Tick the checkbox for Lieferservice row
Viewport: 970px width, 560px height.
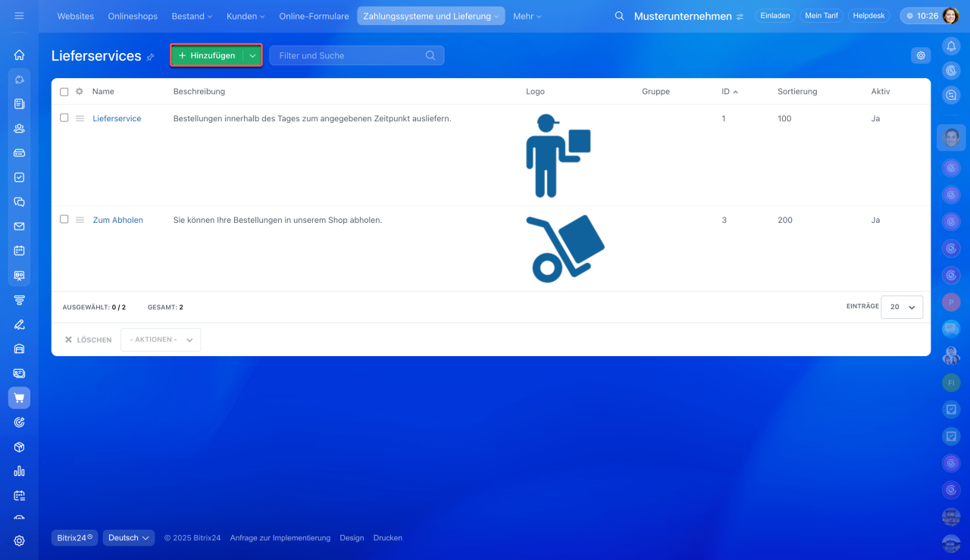[x=64, y=117]
